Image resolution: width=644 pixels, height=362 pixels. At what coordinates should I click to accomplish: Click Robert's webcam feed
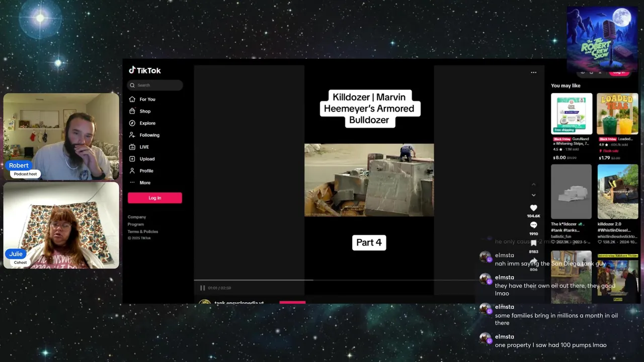tap(61, 136)
